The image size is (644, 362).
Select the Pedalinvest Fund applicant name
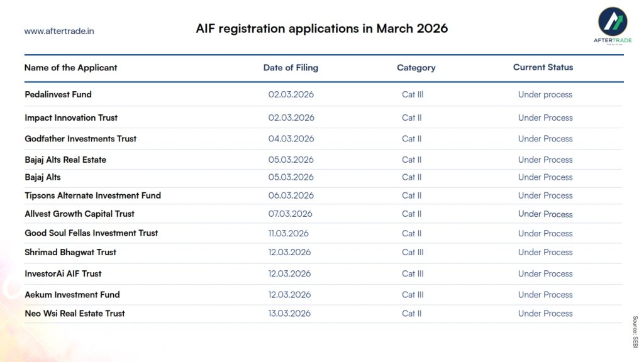[x=58, y=95]
